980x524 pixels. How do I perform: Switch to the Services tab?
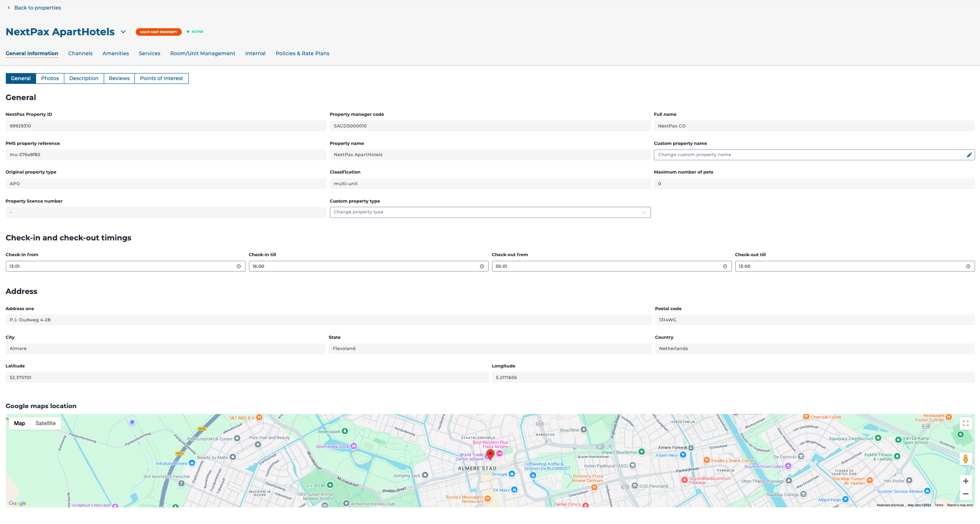(x=149, y=53)
